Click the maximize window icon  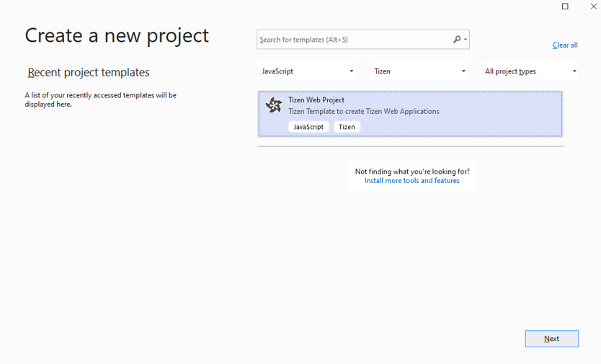(565, 6)
